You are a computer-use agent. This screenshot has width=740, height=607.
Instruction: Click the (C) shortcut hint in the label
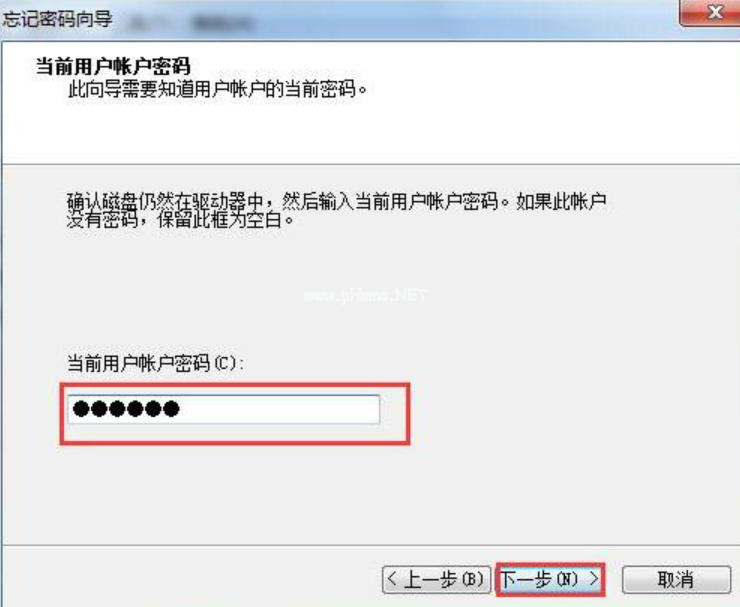click(225, 363)
